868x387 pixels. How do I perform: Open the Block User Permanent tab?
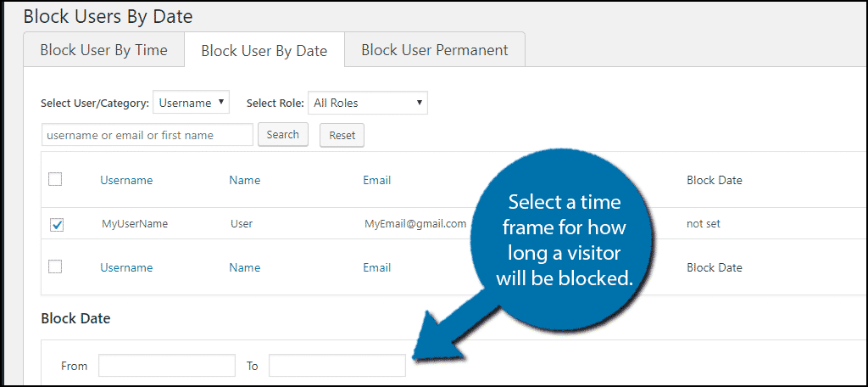(434, 50)
